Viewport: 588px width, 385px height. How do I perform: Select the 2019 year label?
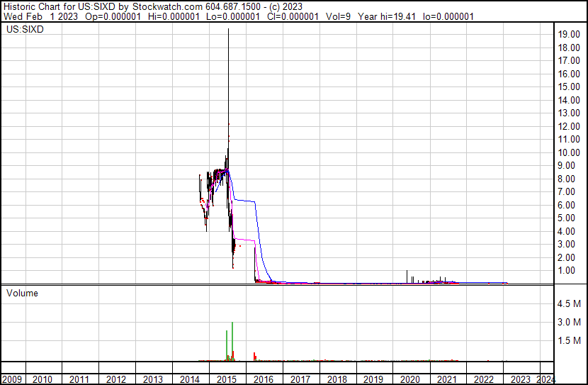[373, 379]
